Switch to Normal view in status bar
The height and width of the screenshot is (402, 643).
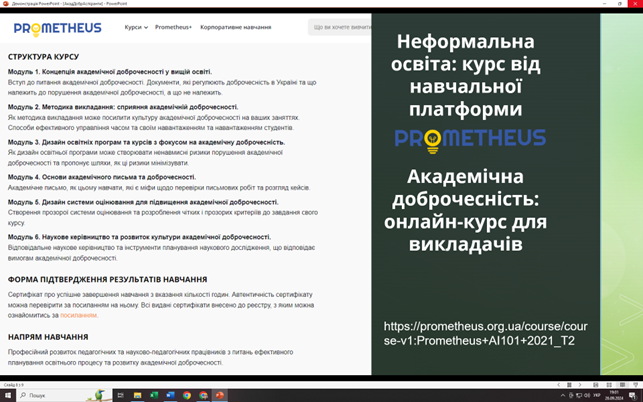coord(596,385)
